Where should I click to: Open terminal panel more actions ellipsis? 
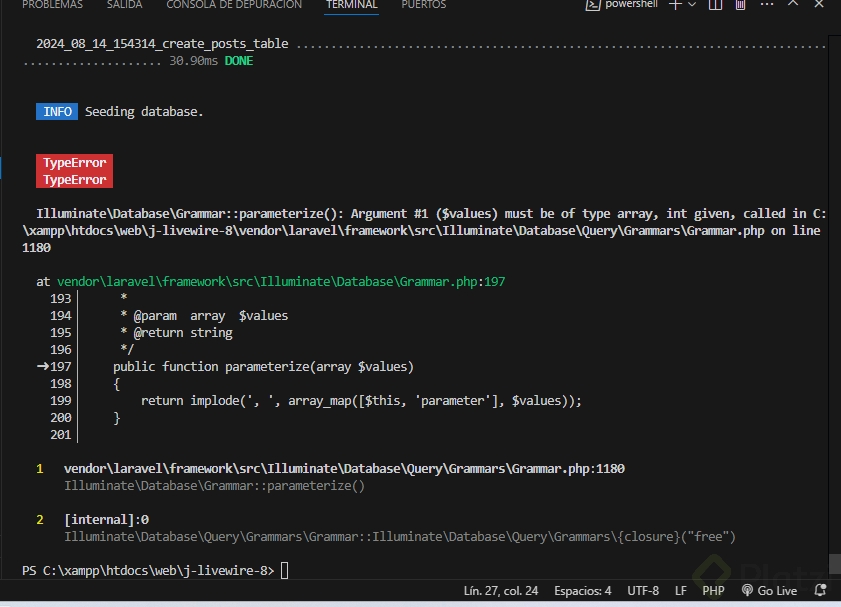[x=767, y=5]
